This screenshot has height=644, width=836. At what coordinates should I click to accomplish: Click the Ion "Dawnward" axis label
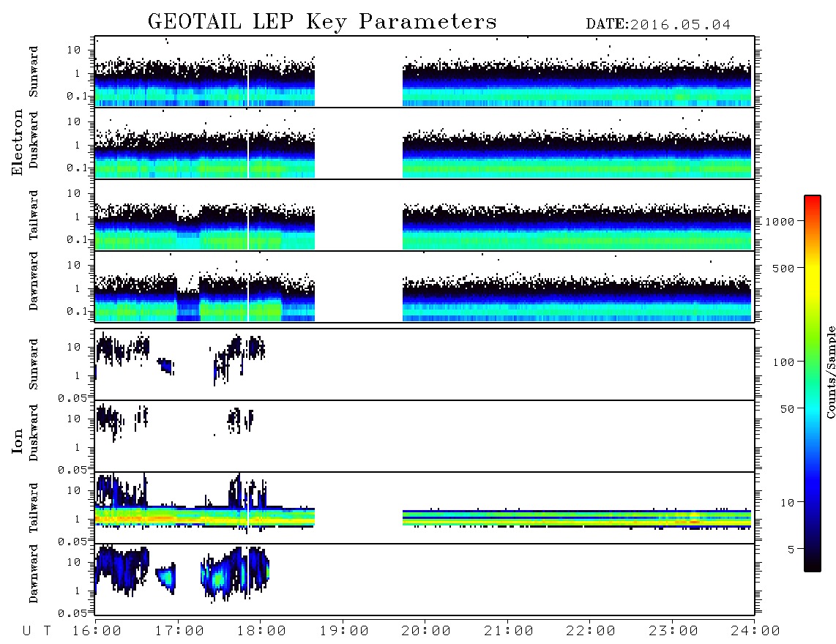34,574
